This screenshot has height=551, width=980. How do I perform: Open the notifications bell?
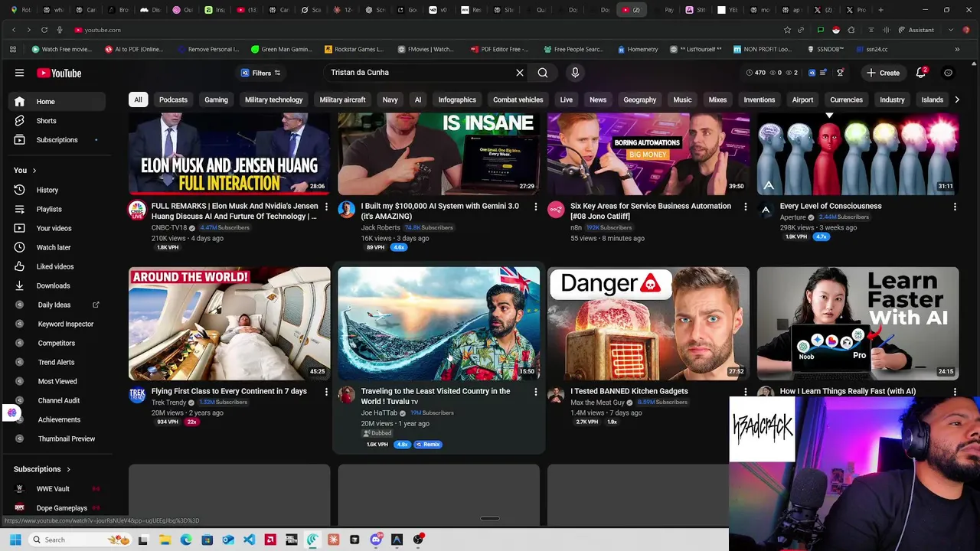(x=921, y=73)
